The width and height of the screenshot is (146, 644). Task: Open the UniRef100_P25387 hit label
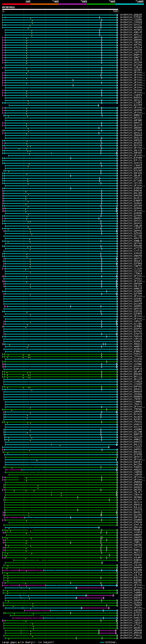coord(131,17)
